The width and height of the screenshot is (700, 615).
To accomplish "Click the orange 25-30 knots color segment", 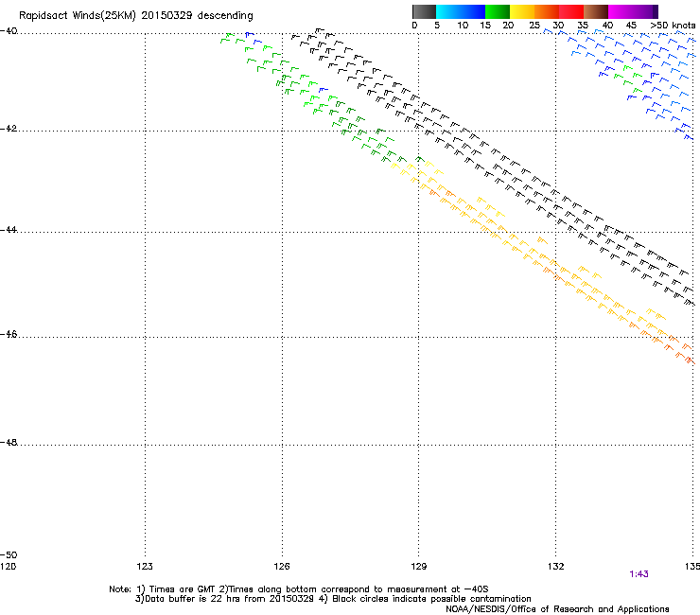I will pos(547,11).
